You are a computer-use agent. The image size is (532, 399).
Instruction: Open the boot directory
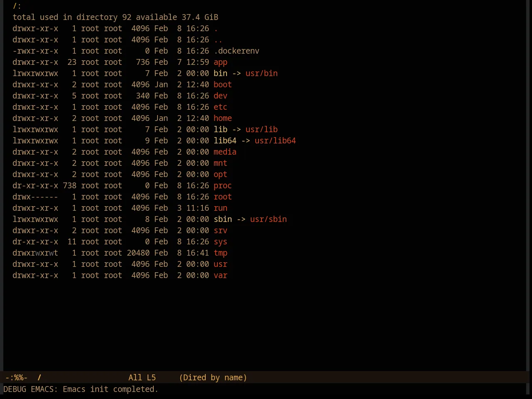(223, 84)
